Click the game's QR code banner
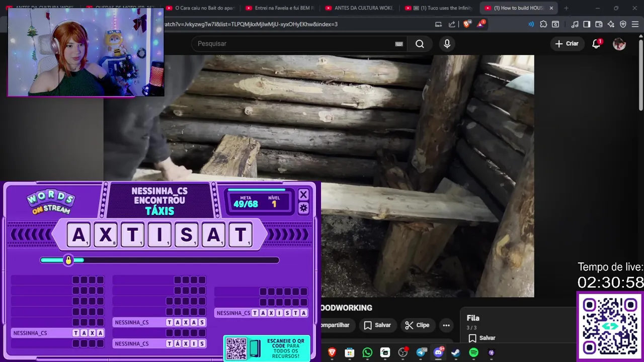 (267, 348)
